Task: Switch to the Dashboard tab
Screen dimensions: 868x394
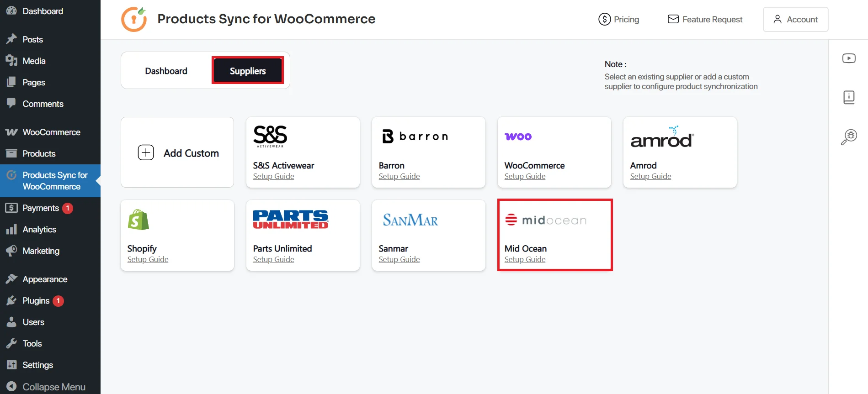Action: pyautogui.click(x=166, y=70)
